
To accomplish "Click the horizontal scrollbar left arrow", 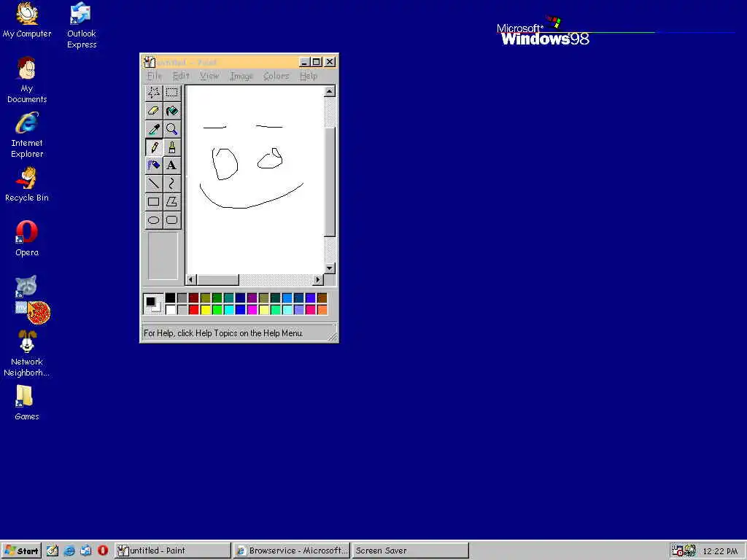I will pos(191,279).
